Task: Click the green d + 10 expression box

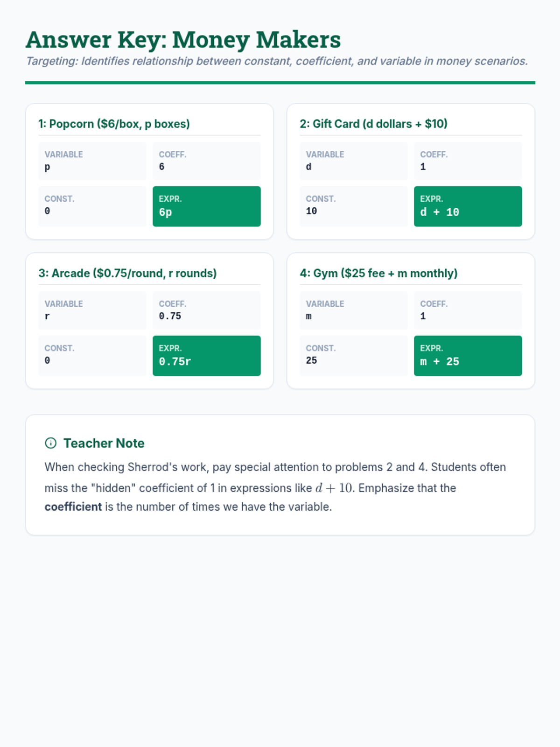Action: [468, 206]
